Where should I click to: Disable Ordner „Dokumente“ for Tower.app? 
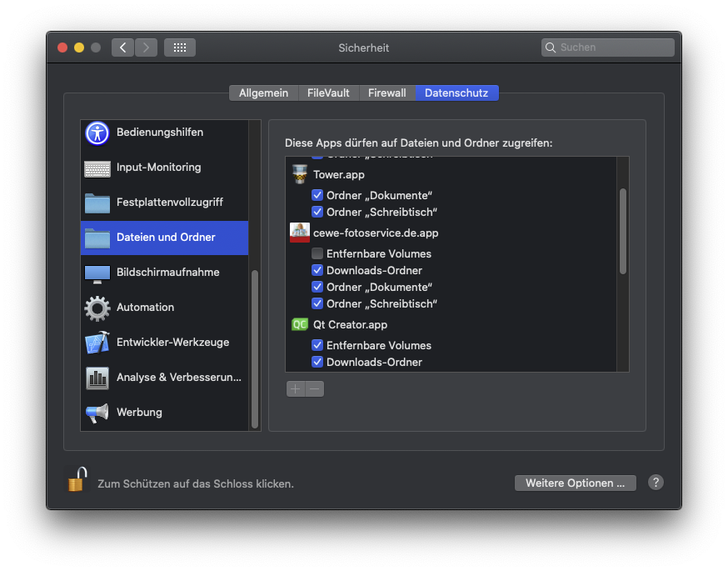tap(317, 195)
